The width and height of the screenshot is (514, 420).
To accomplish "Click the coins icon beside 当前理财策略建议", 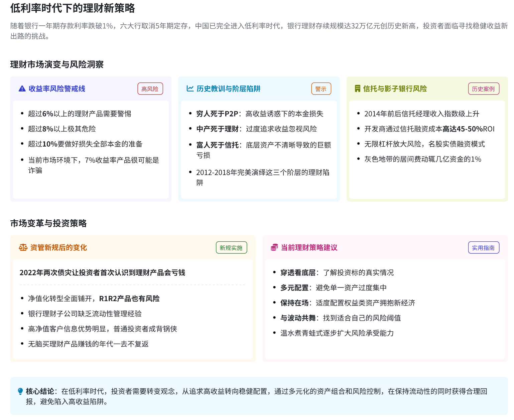I will [x=274, y=248].
